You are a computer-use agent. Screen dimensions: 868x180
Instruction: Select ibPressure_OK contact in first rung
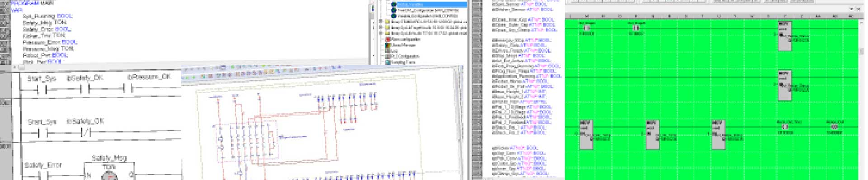click(x=128, y=88)
